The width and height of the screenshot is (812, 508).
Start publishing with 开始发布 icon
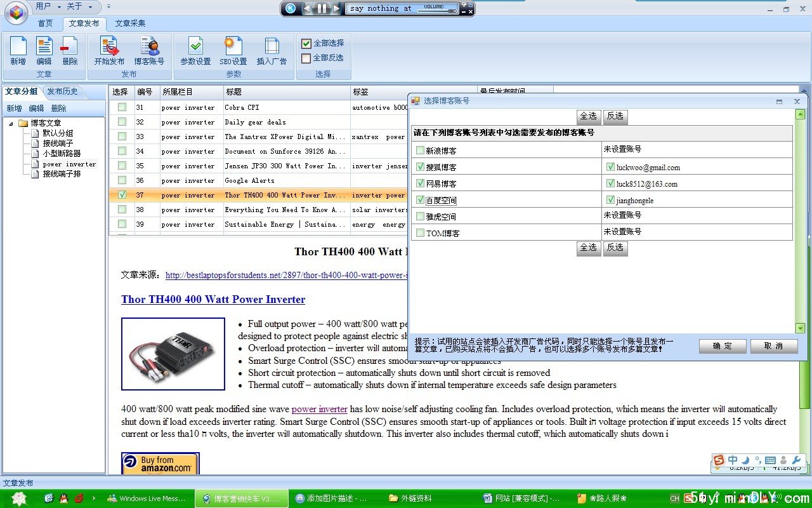109,51
